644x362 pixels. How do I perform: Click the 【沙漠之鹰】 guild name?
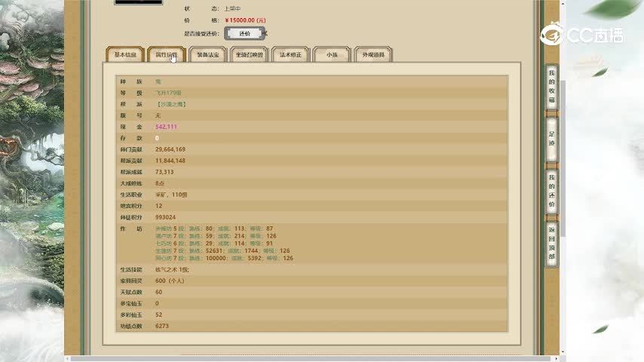[x=171, y=104]
